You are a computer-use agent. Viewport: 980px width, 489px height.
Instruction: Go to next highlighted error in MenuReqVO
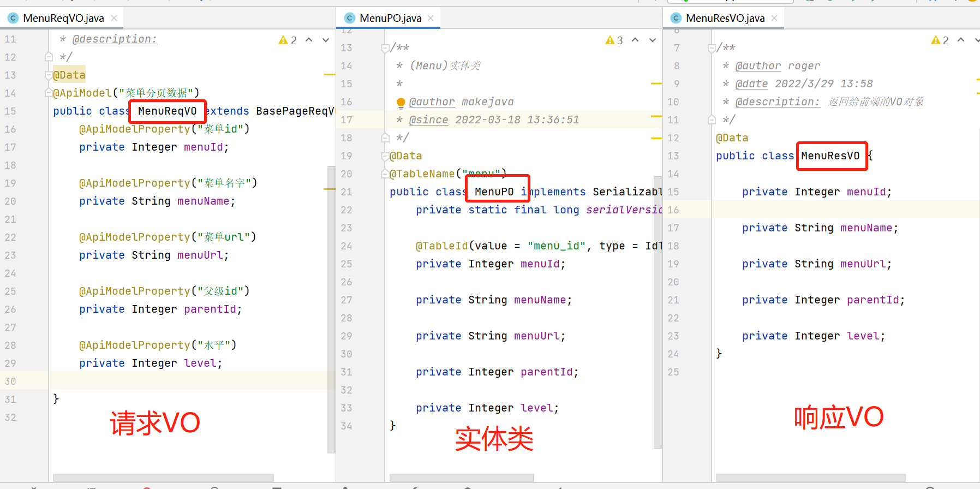tap(326, 40)
